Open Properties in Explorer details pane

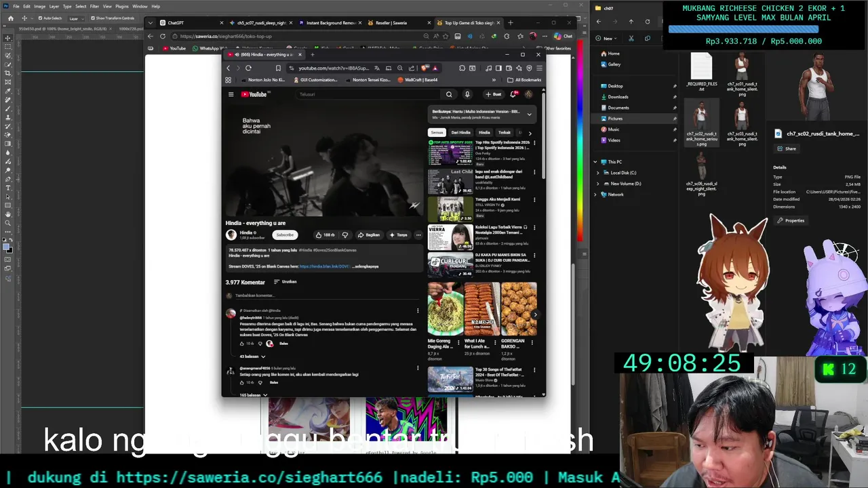coord(791,220)
